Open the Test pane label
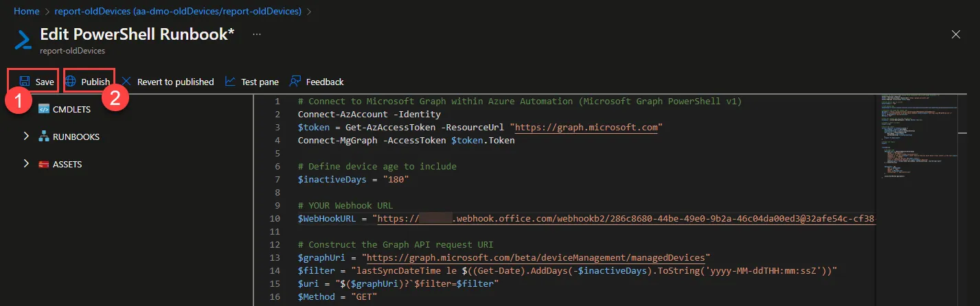Screen dimensions: 980x306 click(x=260, y=82)
